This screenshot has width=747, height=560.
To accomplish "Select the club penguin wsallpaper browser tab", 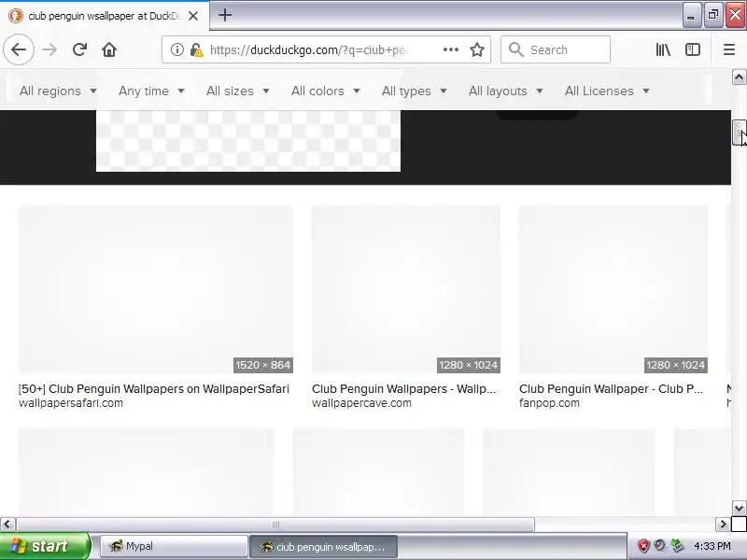I will pyautogui.click(x=104, y=16).
